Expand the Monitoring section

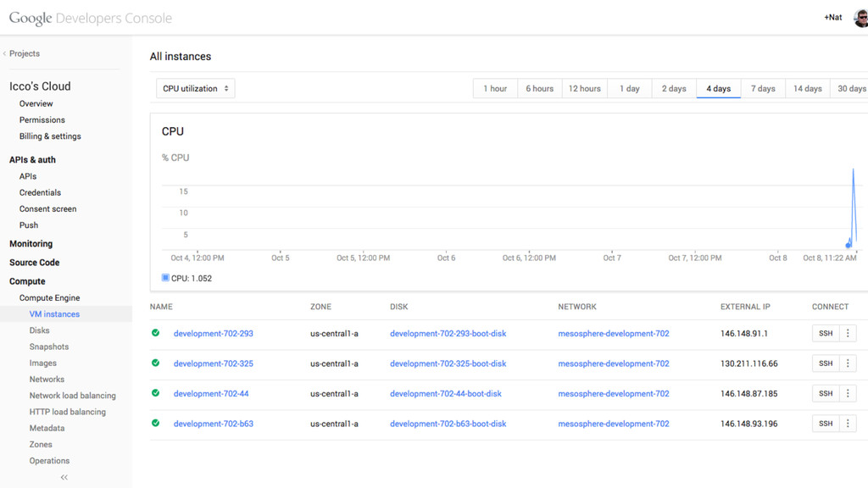point(31,244)
